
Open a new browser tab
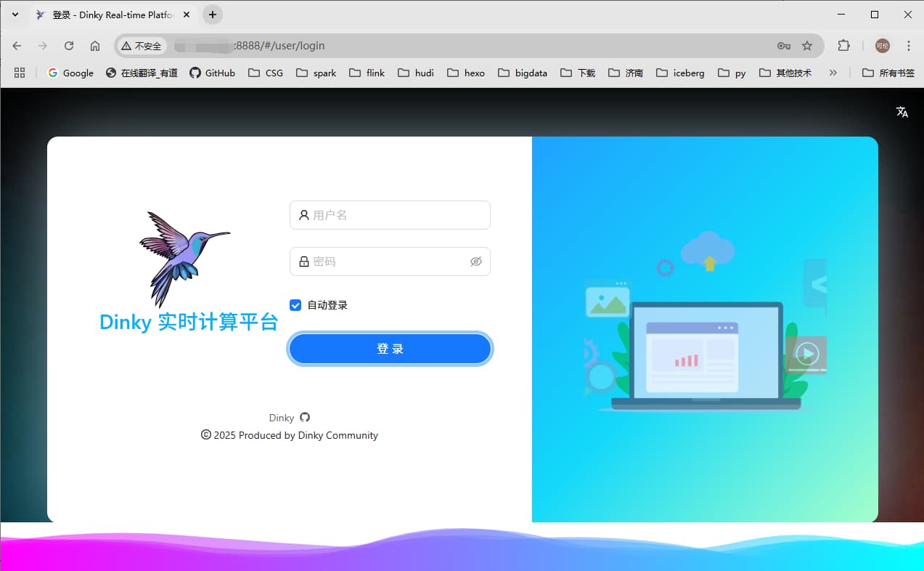pyautogui.click(x=213, y=15)
